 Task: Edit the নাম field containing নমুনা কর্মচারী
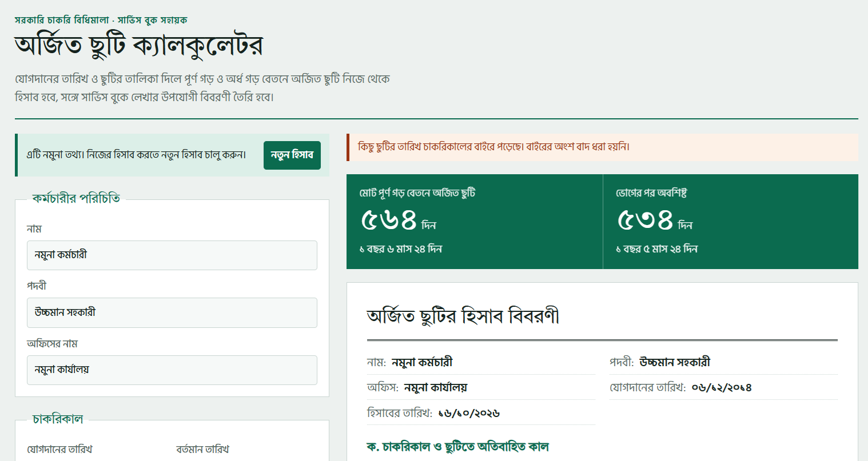(x=172, y=255)
